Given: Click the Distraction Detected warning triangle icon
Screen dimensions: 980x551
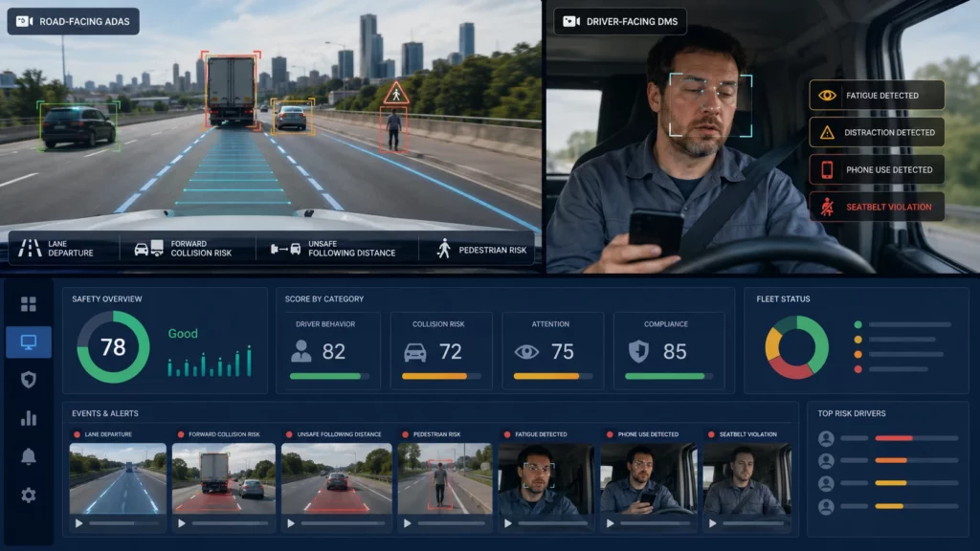Looking at the screenshot, I should [827, 132].
